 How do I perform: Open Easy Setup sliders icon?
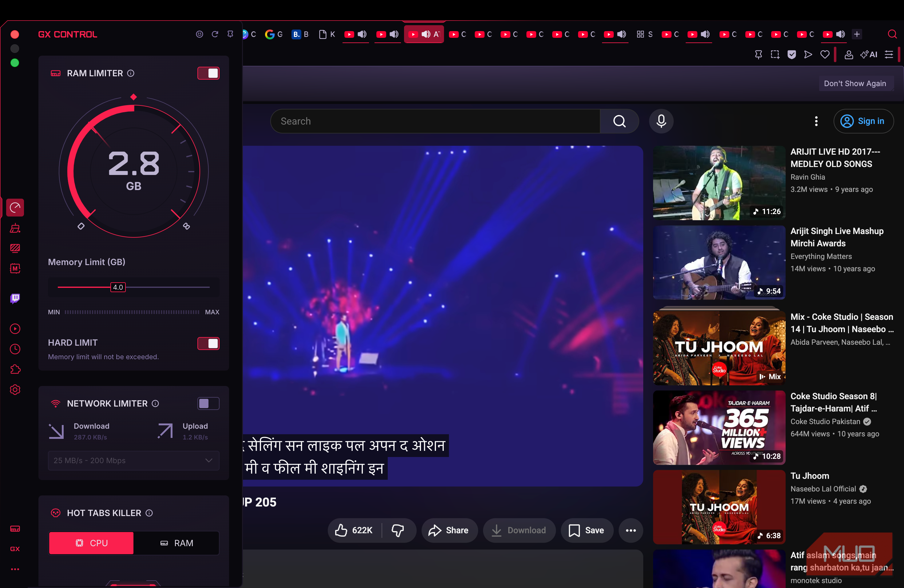(x=889, y=55)
